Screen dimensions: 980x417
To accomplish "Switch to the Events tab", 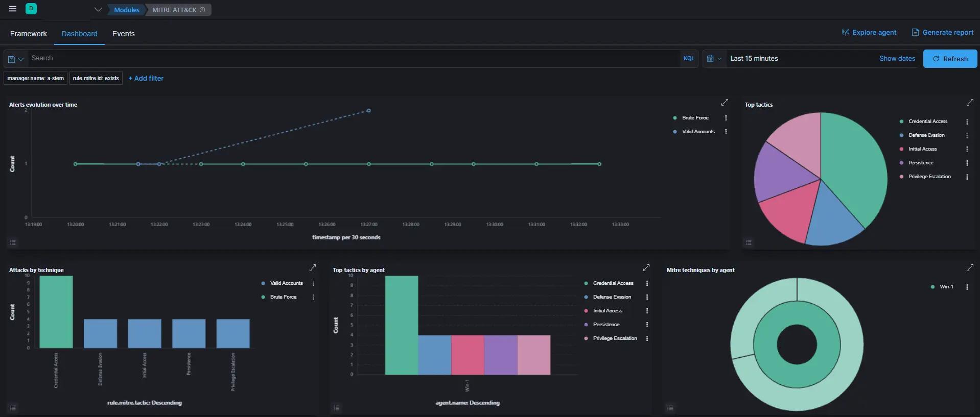I will point(123,34).
